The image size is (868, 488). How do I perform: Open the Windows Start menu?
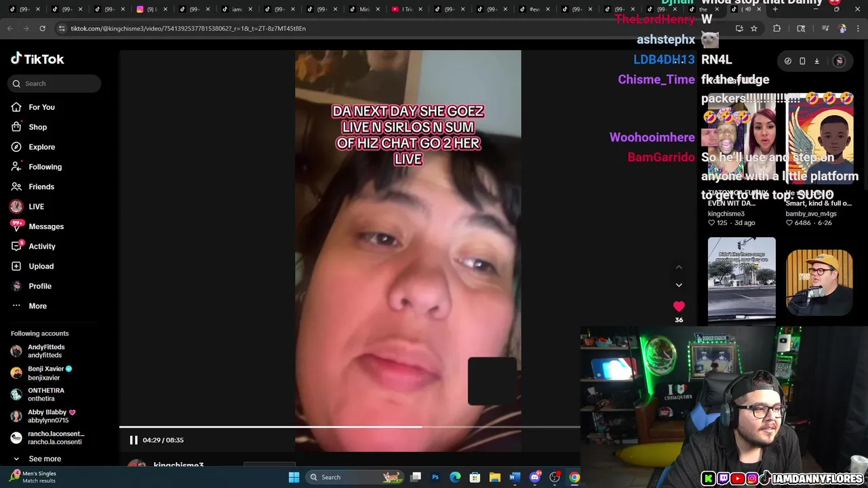(x=294, y=477)
